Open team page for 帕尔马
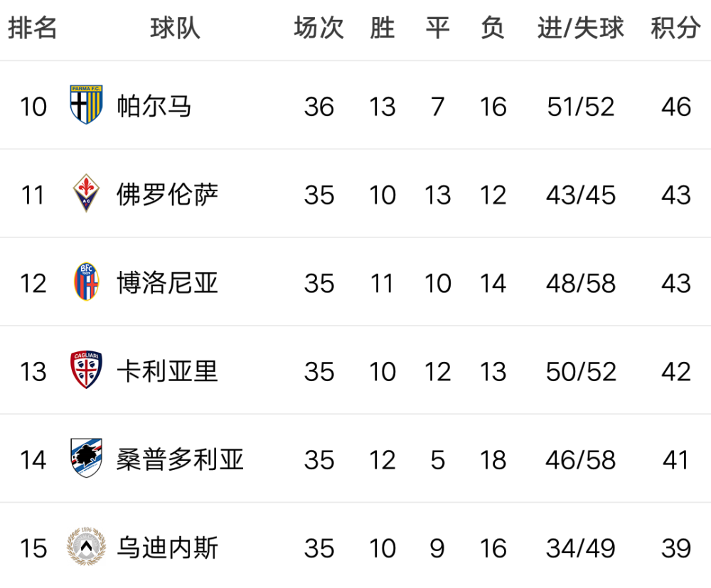711x588 pixels. (154, 107)
